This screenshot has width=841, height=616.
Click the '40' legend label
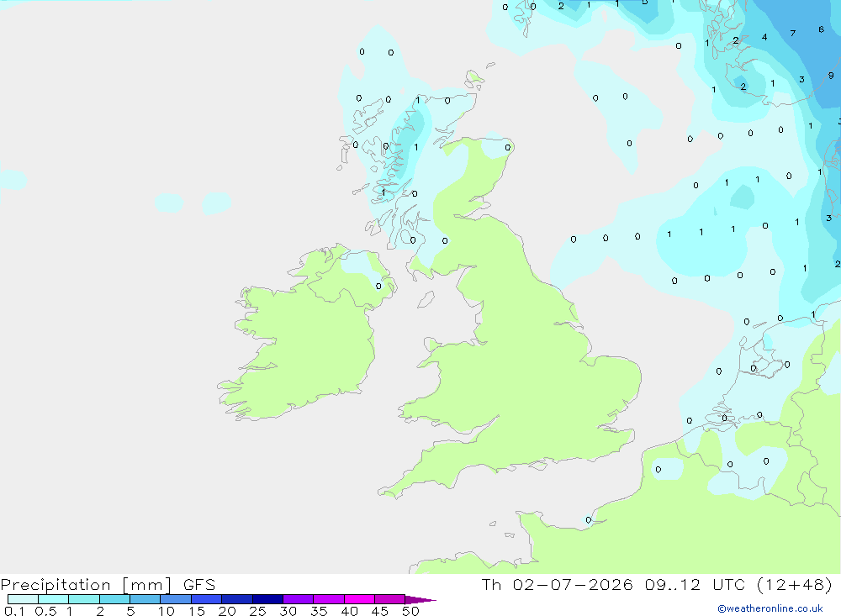click(350, 611)
